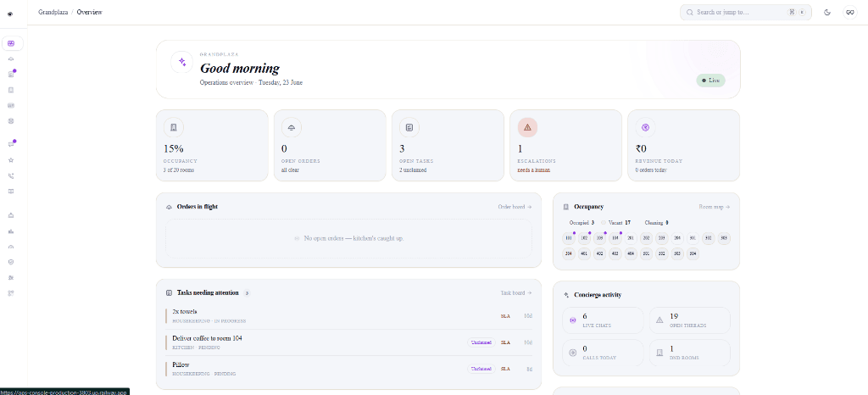Open the tasks clipboard icon with purple dot

tap(11, 74)
